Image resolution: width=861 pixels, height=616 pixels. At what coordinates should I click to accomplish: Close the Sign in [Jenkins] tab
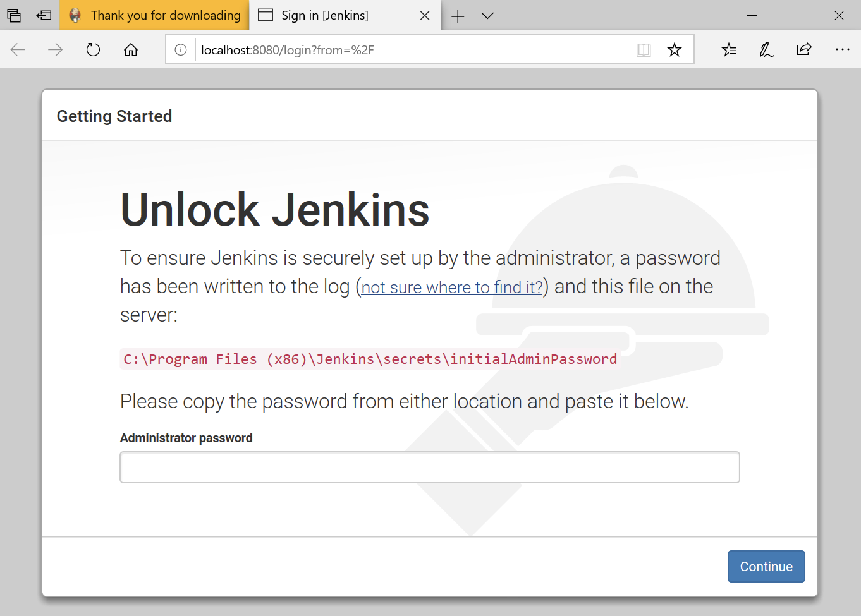coord(425,16)
